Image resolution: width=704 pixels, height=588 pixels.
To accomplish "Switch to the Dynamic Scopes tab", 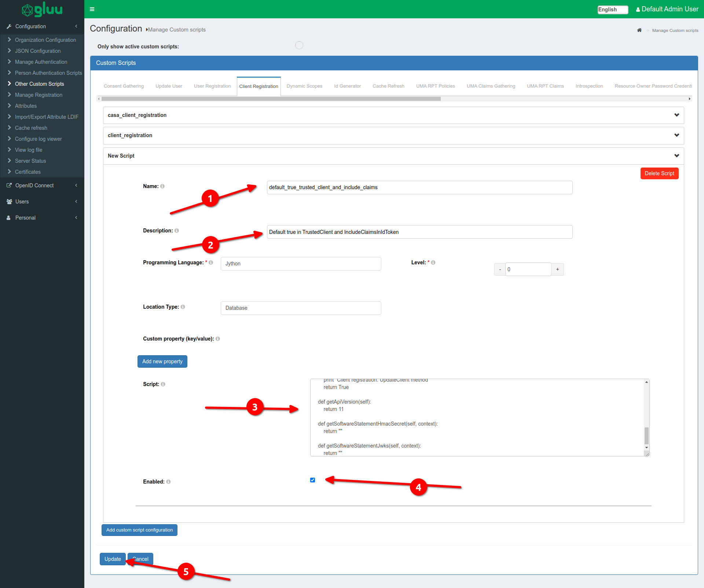I will tap(304, 86).
